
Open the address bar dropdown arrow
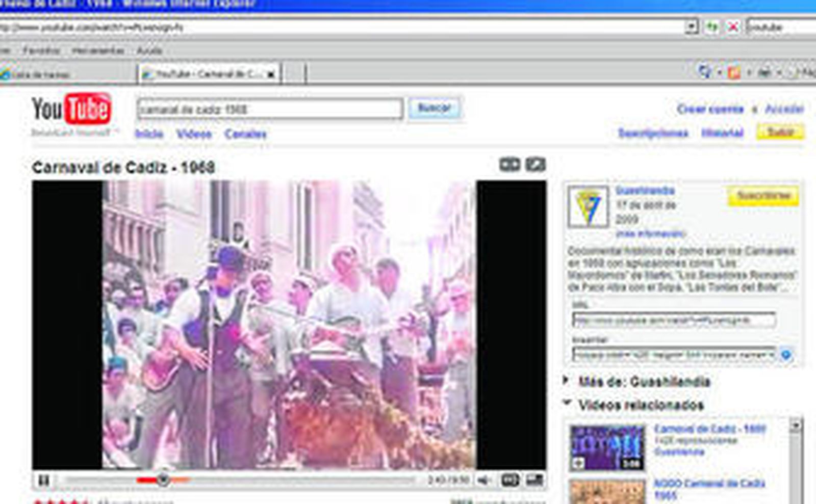click(x=691, y=27)
